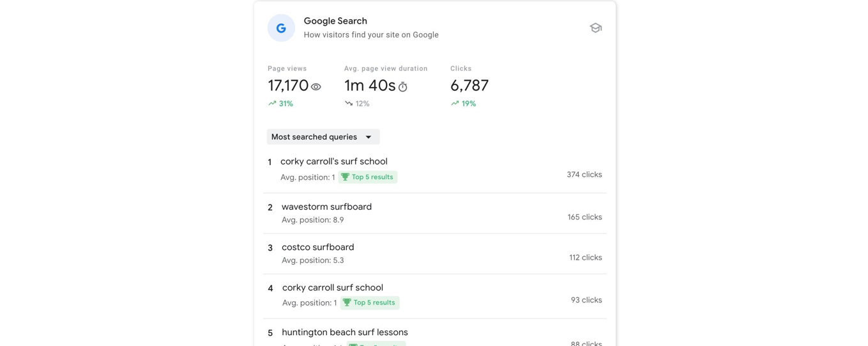Click the trophy badge on corky carroll surf school
The height and width of the screenshot is (346, 868).
(370, 303)
